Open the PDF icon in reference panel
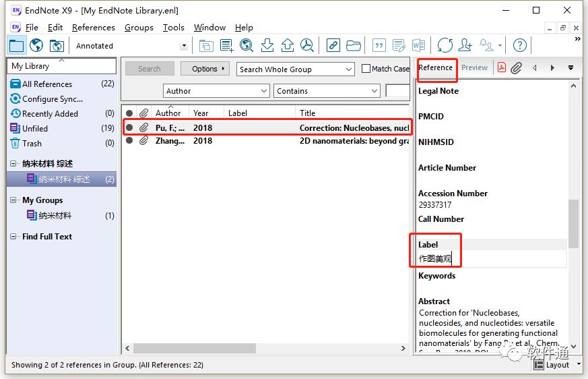Viewport: 588px width, 379px height. pyautogui.click(x=501, y=67)
